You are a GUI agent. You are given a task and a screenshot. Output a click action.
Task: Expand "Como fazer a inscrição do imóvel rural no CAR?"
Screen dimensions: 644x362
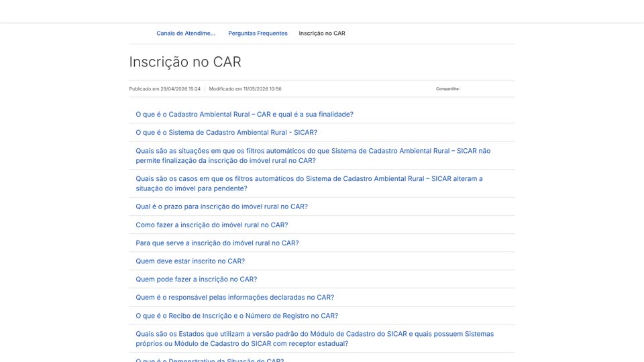coord(211,225)
